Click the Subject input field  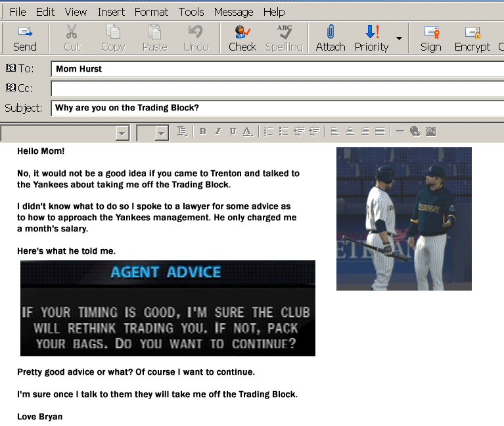(x=276, y=108)
